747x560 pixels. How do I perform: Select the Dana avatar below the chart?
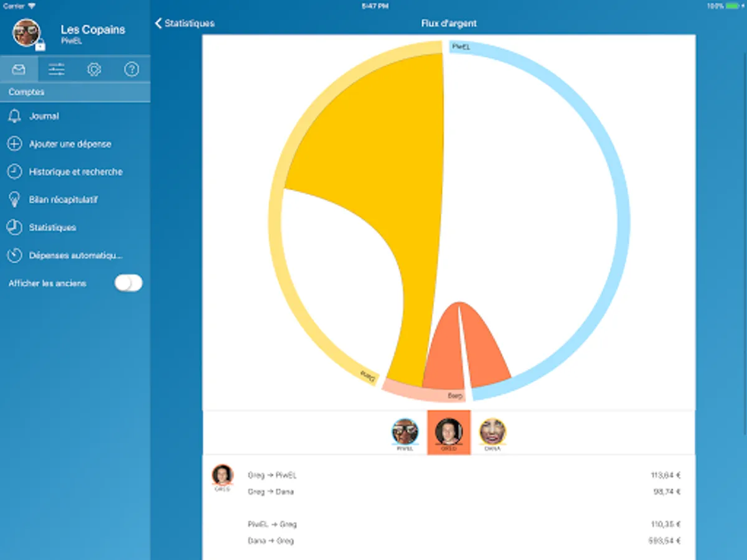(492, 432)
